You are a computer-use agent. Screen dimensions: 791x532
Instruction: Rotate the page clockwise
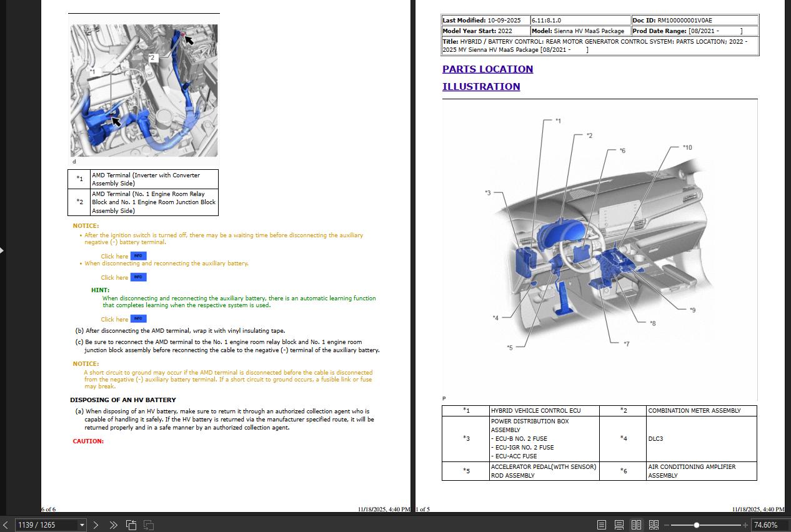[x=149, y=525]
